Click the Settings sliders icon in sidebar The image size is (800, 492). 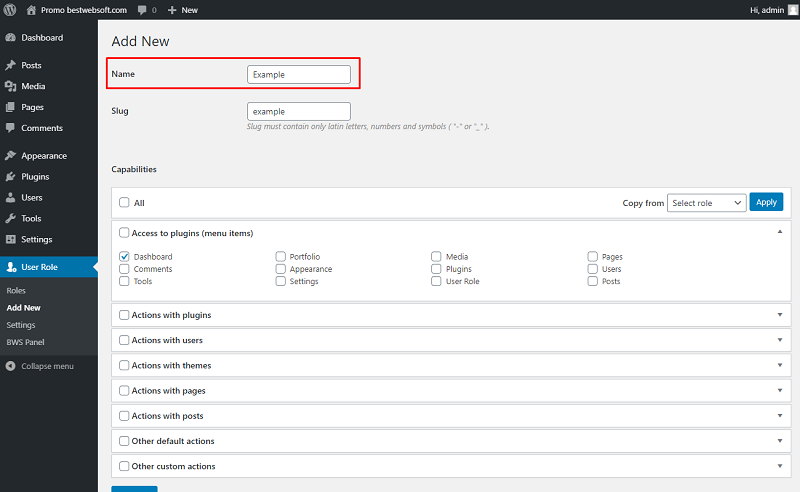coord(10,239)
